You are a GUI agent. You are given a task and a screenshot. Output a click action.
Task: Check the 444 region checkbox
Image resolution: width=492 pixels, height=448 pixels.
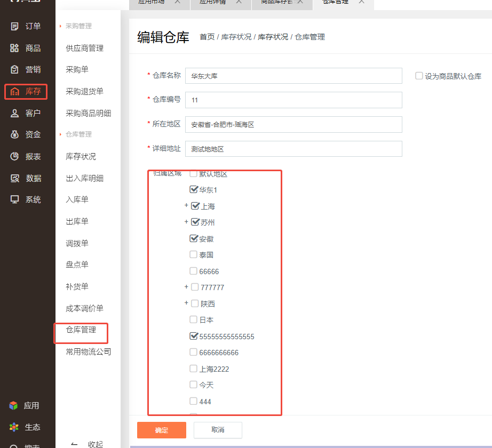pos(193,401)
